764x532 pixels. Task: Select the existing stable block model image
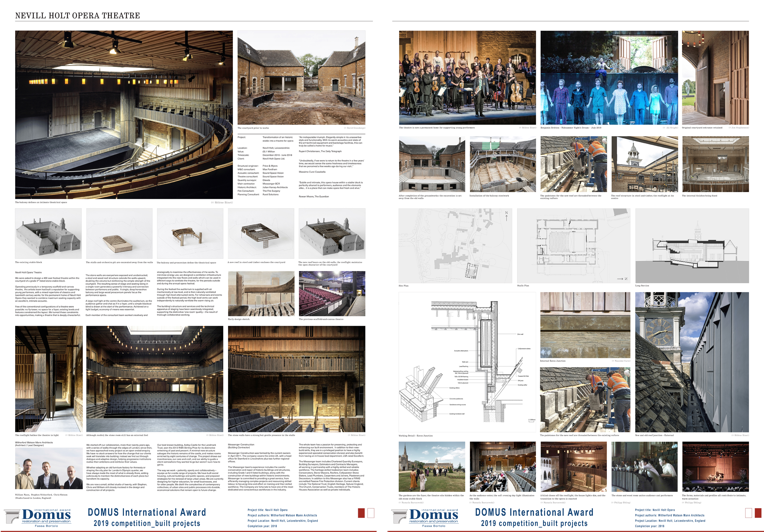48,233
